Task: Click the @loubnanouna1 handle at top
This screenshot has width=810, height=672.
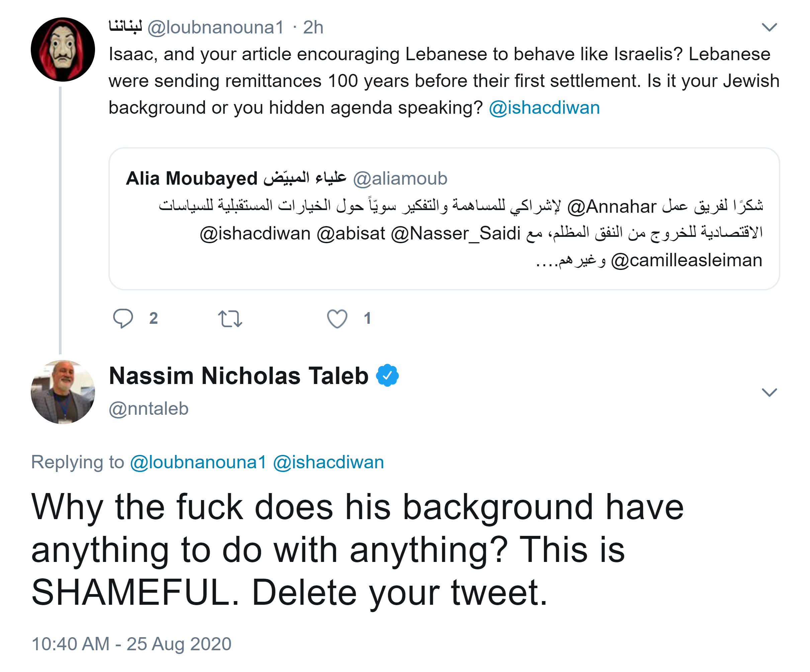Action: click(215, 27)
